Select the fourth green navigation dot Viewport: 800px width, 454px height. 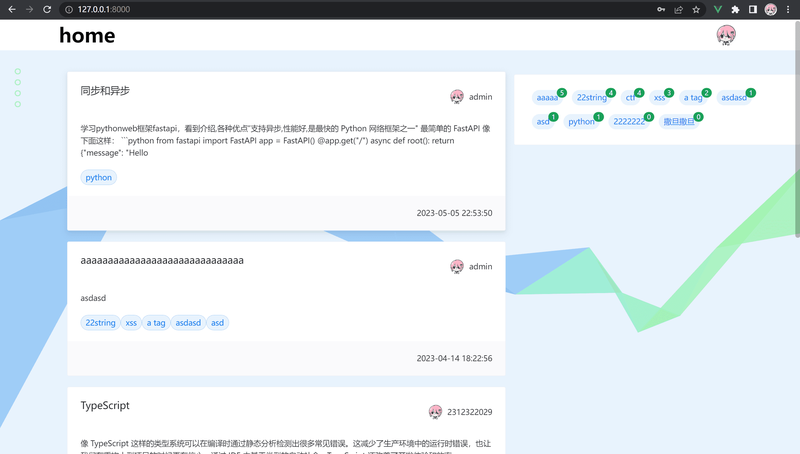[x=18, y=104]
